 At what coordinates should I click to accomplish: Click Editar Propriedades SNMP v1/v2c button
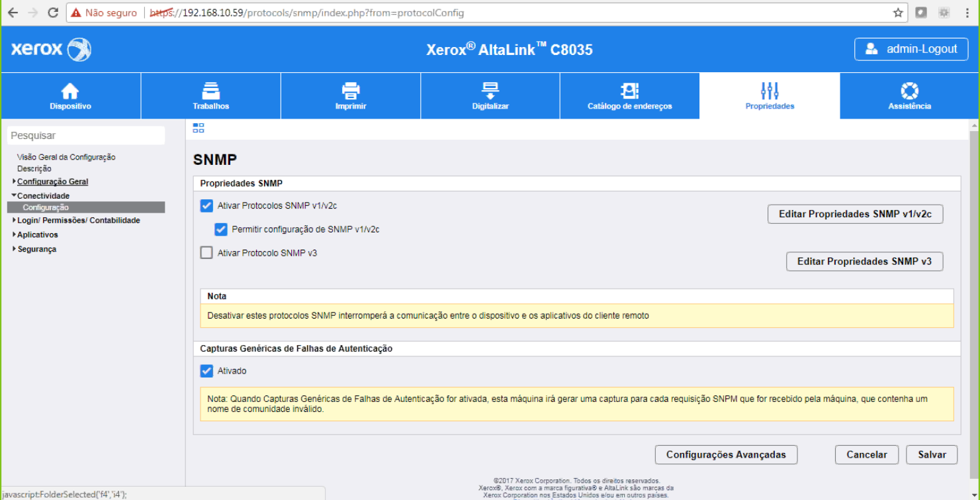(855, 215)
